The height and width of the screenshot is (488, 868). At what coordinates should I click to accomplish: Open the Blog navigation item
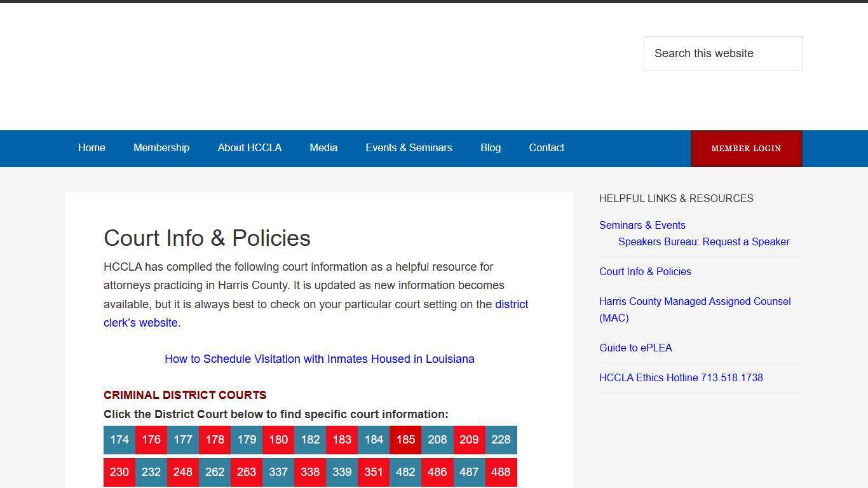[x=490, y=148]
